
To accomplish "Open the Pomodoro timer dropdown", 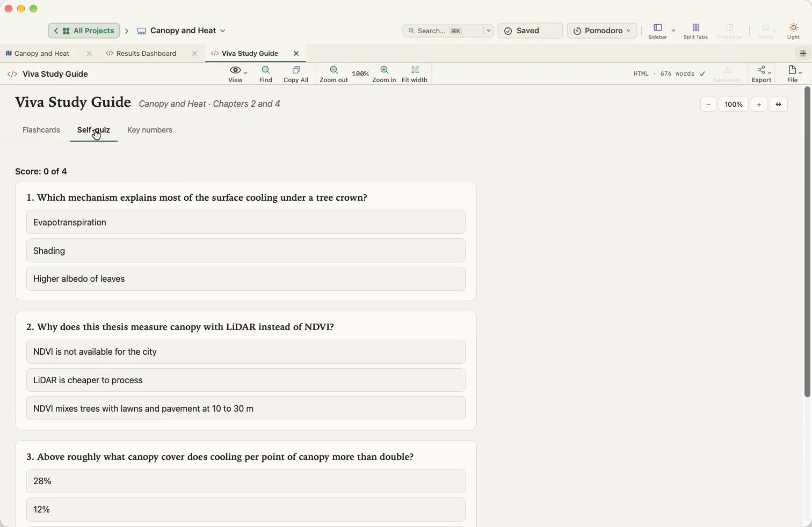I will 602,31.
